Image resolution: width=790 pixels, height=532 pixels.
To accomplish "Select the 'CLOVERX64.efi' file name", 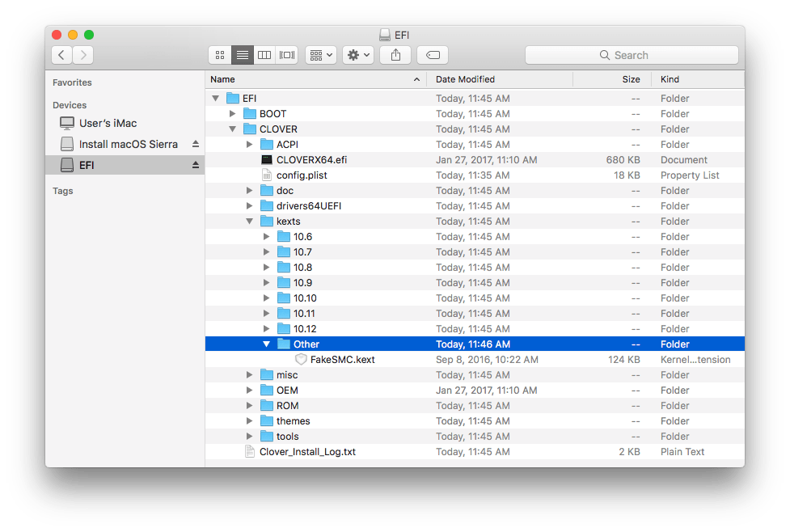I will click(312, 160).
